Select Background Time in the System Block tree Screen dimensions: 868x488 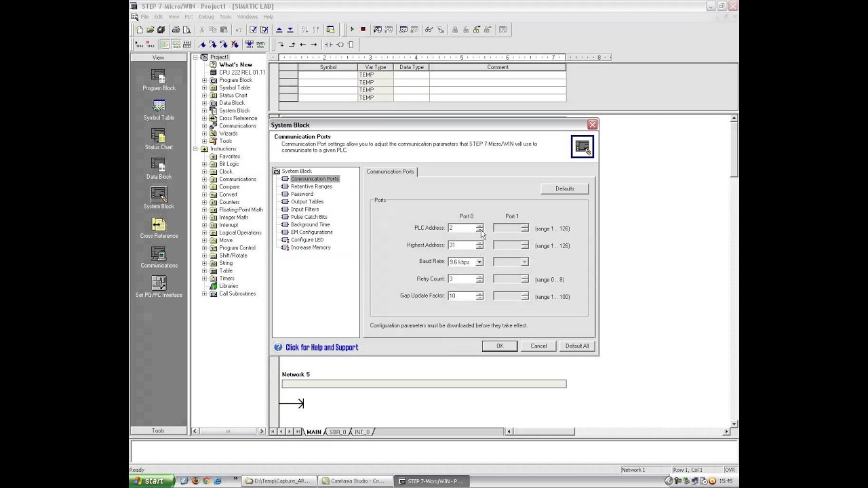click(310, 224)
